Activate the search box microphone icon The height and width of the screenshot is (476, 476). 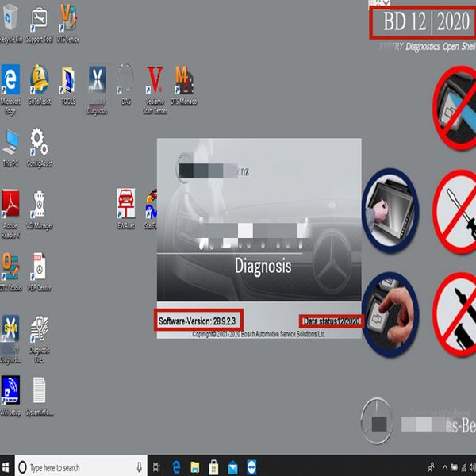[x=140, y=467]
